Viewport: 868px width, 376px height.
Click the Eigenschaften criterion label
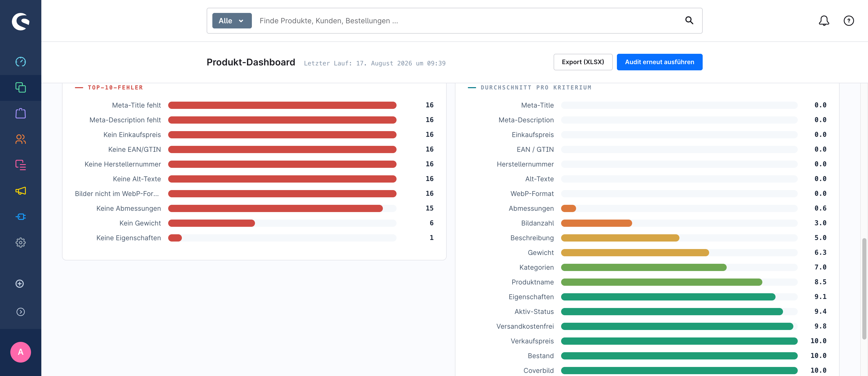[531, 297]
